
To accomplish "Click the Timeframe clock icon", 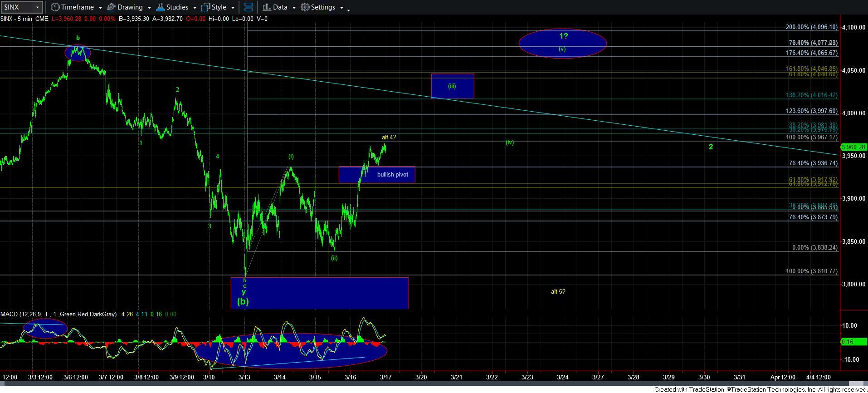I will tap(55, 7).
